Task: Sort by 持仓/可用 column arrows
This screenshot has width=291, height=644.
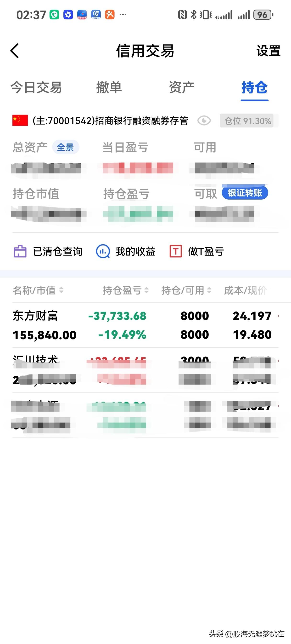Action: (209, 290)
